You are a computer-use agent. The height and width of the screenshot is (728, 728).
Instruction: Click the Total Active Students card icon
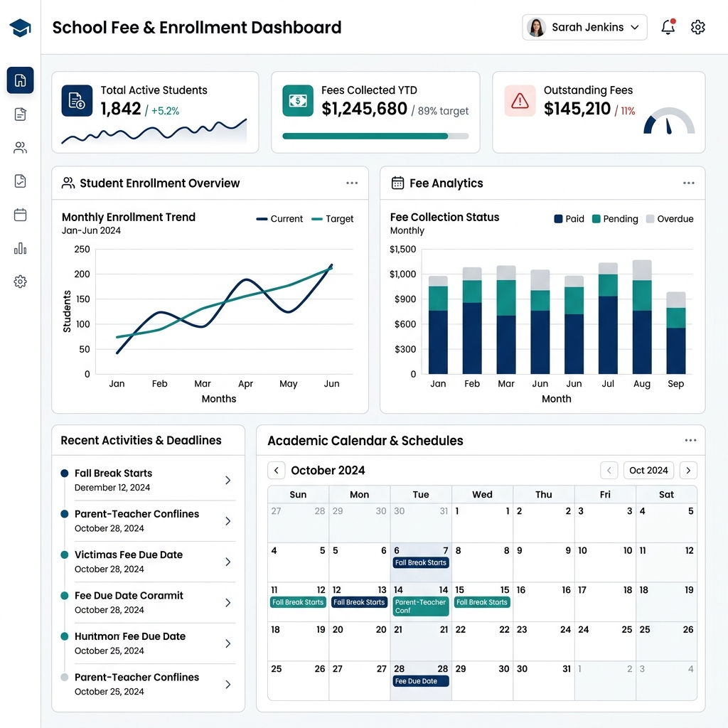[77, 100]
